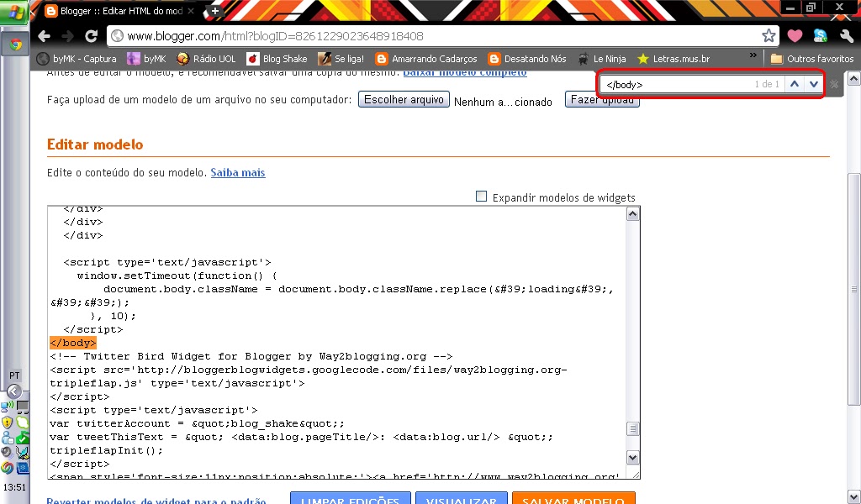Click the volume speaker tray icon
The height and width of the screenshot is (504, 861).
pos(7,453)
